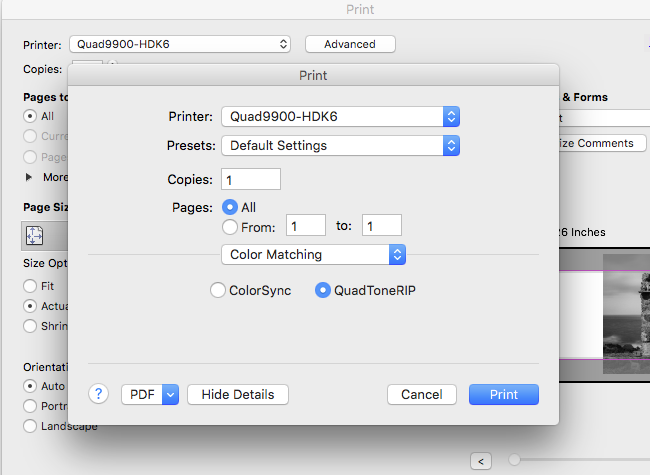Screen dimensions: 650x475
Task: Click the 'to' page number field
Action: point(381,226)
